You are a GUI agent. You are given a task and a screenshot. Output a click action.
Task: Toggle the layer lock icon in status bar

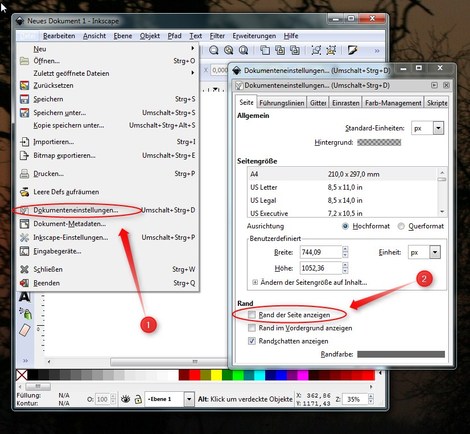pyautogui.click(x=138, y=399)
